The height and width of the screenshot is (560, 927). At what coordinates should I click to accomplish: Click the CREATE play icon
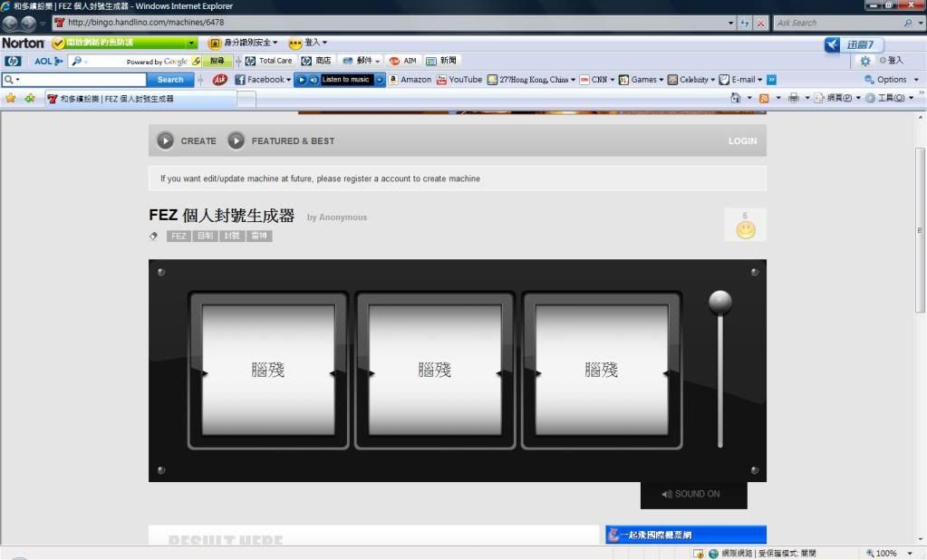[x=166, y=140]
